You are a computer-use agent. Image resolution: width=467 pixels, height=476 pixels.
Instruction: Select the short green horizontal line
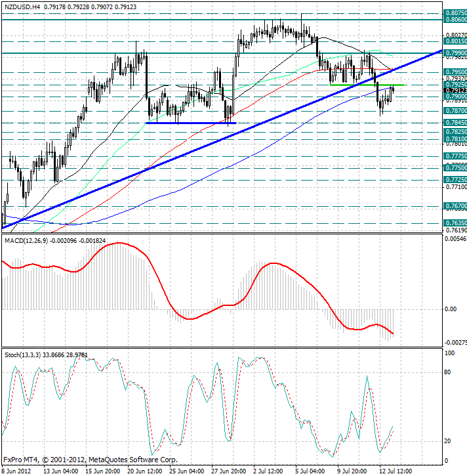[367, 85]
